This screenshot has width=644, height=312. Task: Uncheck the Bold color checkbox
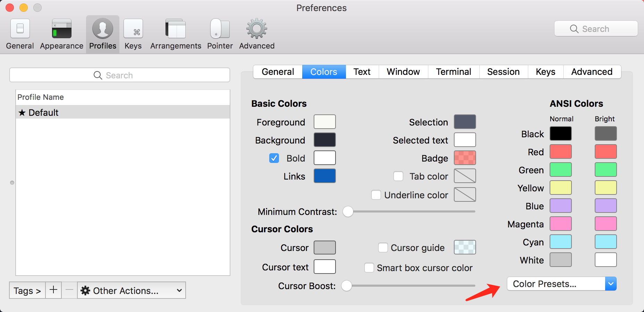[274, 158]
